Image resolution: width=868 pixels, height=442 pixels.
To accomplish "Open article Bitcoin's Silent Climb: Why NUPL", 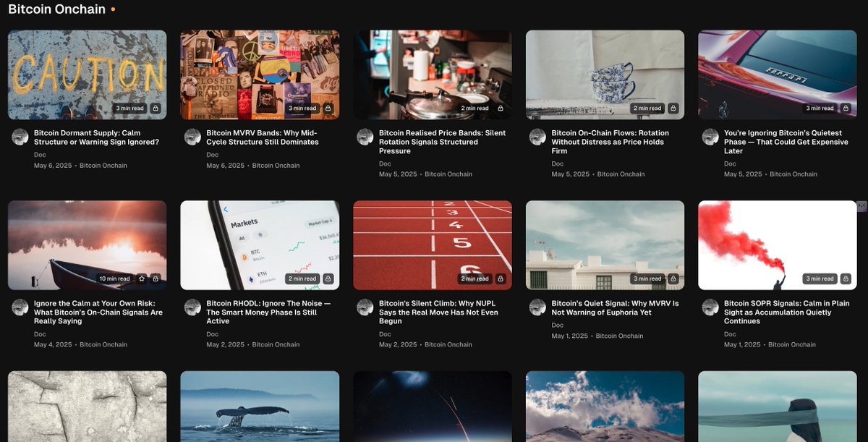I will coord(438,312).
